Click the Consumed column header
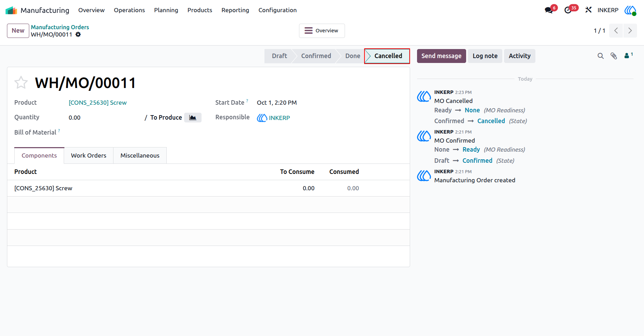This screenshot has height=336, width=644. pos(344,172)
